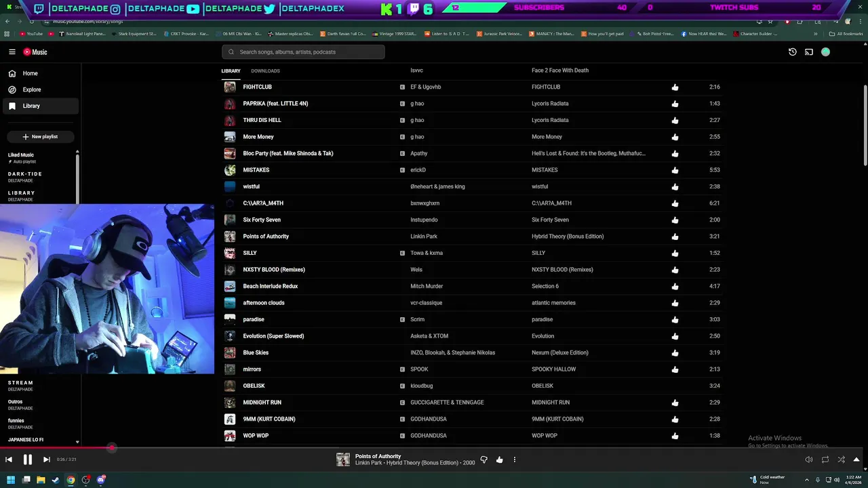Click the page vertical scrollbar
Screen dimensions: 868x488
[x=865, y=125]
